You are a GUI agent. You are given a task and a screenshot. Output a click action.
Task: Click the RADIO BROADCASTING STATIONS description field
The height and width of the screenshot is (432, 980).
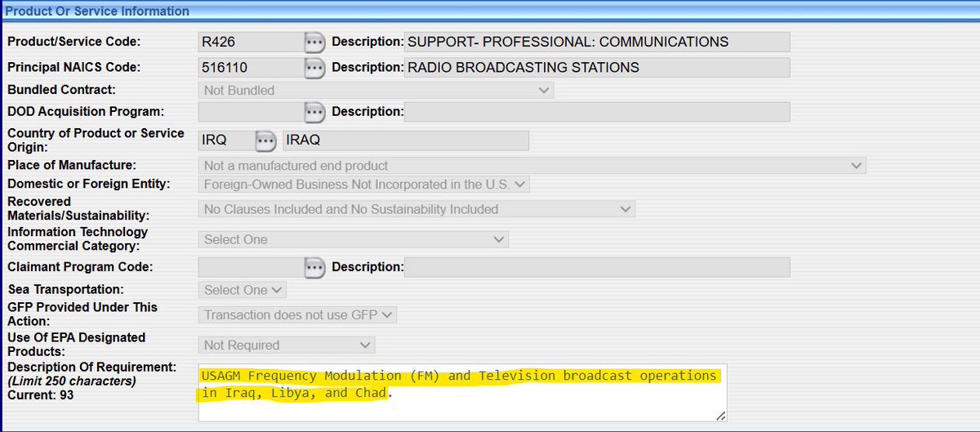(x=597, y=68)
